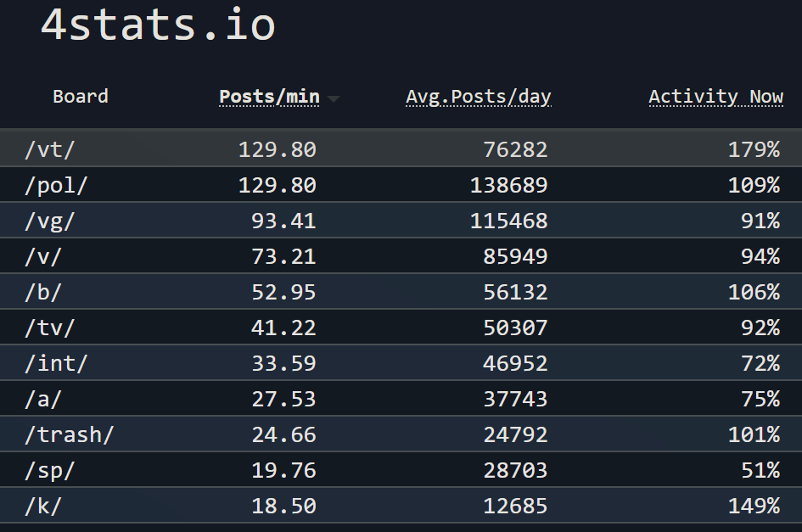
Task: Choose the /tv/ board row
Action: pos(401,327)
